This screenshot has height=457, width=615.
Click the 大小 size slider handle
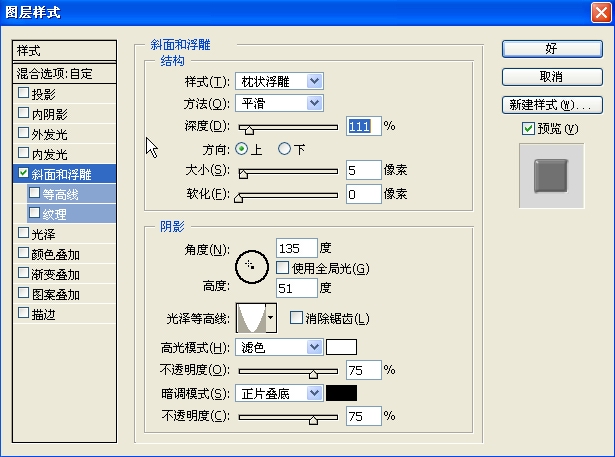click(x=243, y=174)
